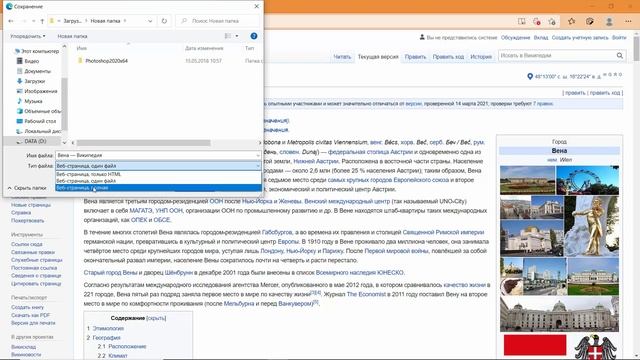Viewport: 640px width, 360px height.
Task: Click Создать учётную запись link
Action: (x=580, y=37)
